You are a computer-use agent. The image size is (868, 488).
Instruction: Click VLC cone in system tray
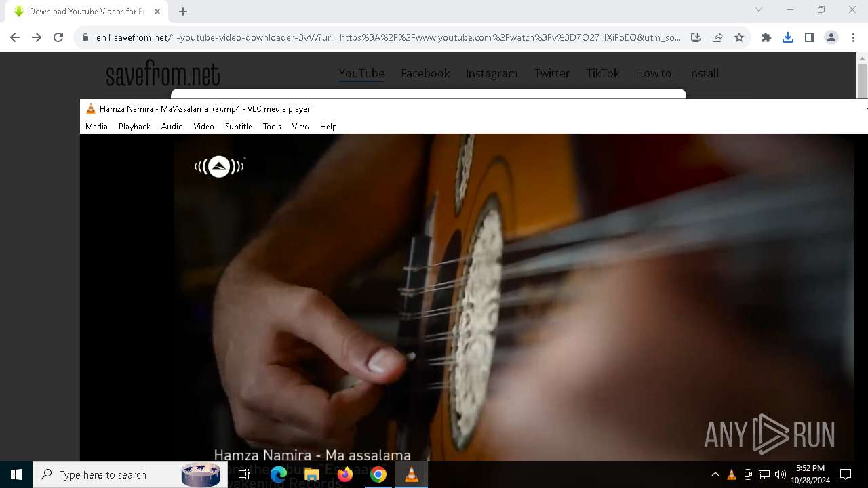click(x=731, y=474)
